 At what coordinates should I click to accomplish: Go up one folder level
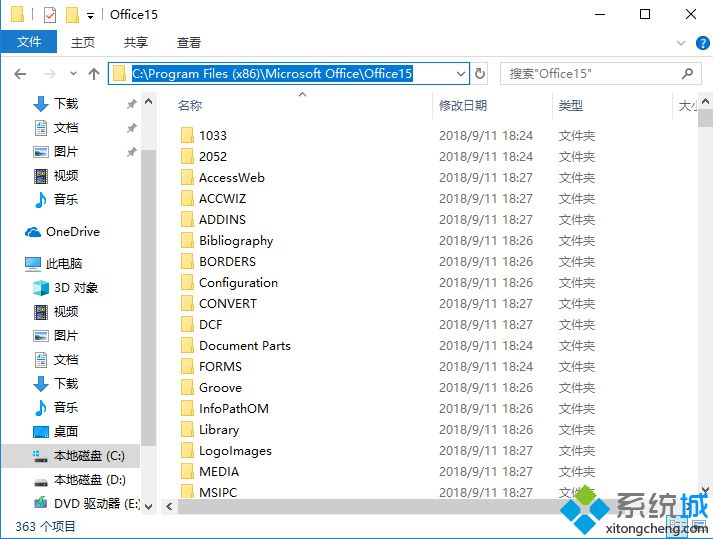[94, 74]
